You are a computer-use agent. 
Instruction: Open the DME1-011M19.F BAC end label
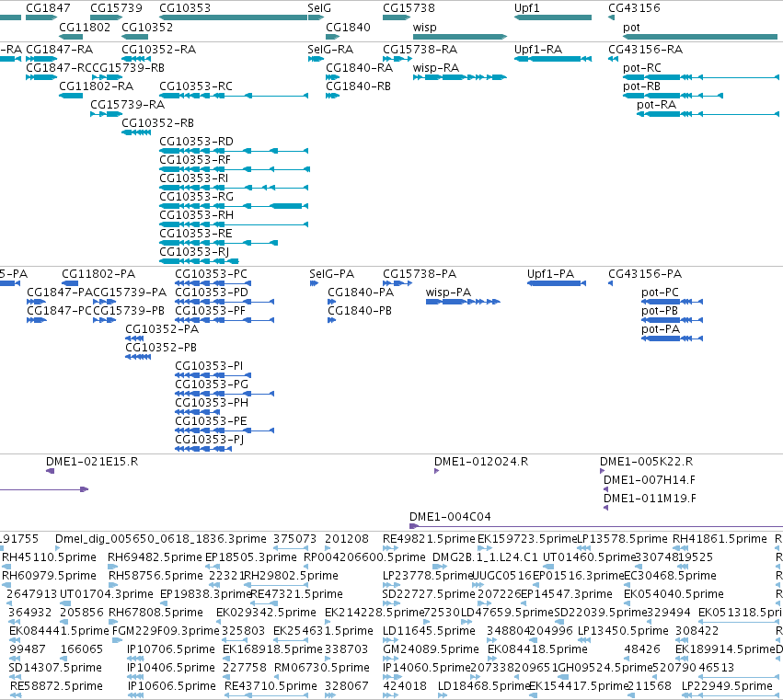pos(650,499)
